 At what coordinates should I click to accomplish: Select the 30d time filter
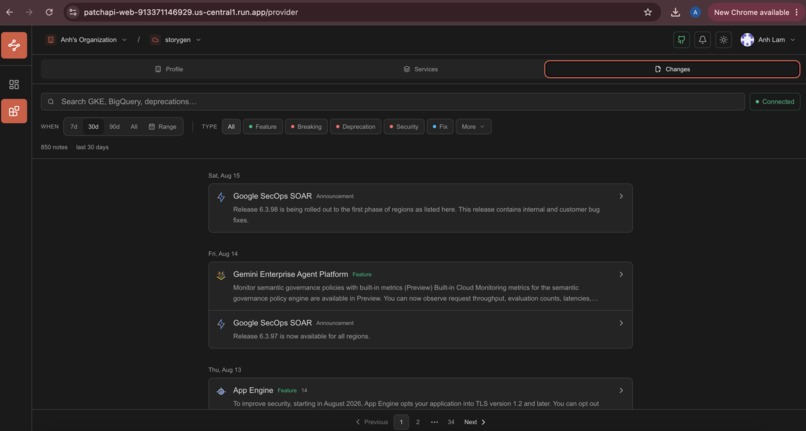coord(93,127)
